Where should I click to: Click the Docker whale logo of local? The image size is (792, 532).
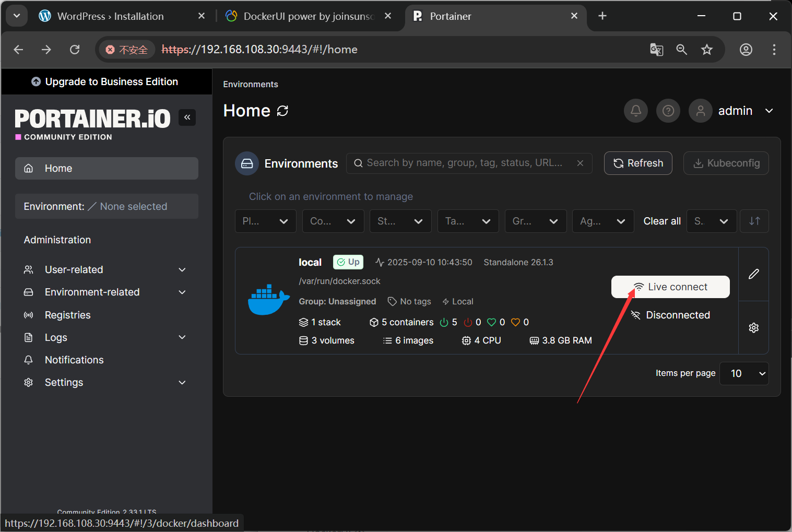click(x=268, y=300)
